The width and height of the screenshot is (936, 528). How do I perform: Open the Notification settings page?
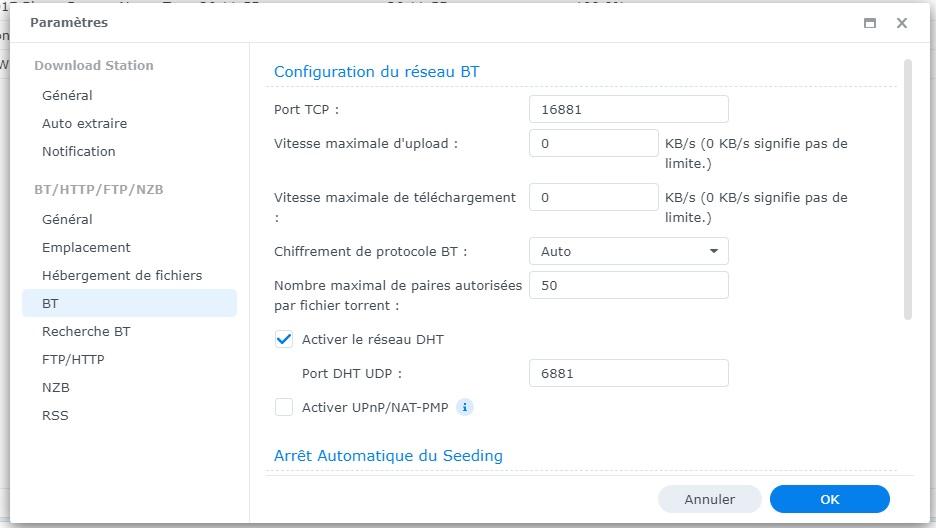[x=79, y=151]
